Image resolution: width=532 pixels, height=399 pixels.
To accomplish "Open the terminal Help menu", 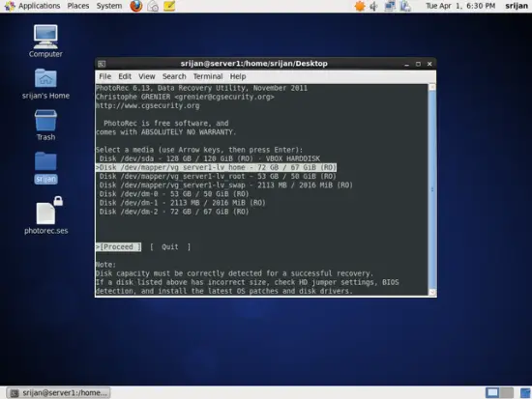I will coord(238,76).
